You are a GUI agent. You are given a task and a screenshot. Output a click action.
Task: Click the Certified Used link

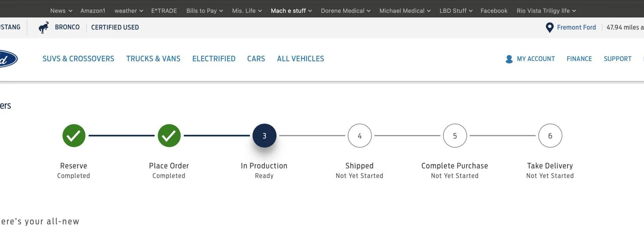coord(115,27)
